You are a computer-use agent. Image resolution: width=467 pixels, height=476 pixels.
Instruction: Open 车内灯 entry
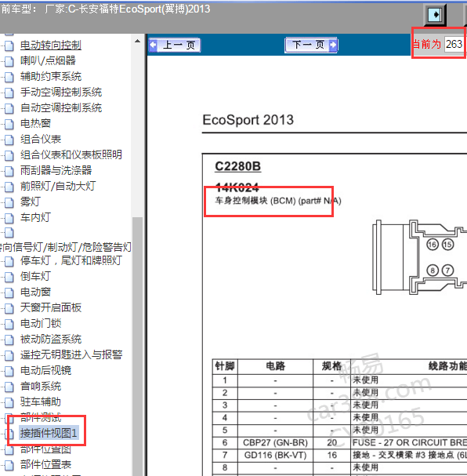pos(35,217)
